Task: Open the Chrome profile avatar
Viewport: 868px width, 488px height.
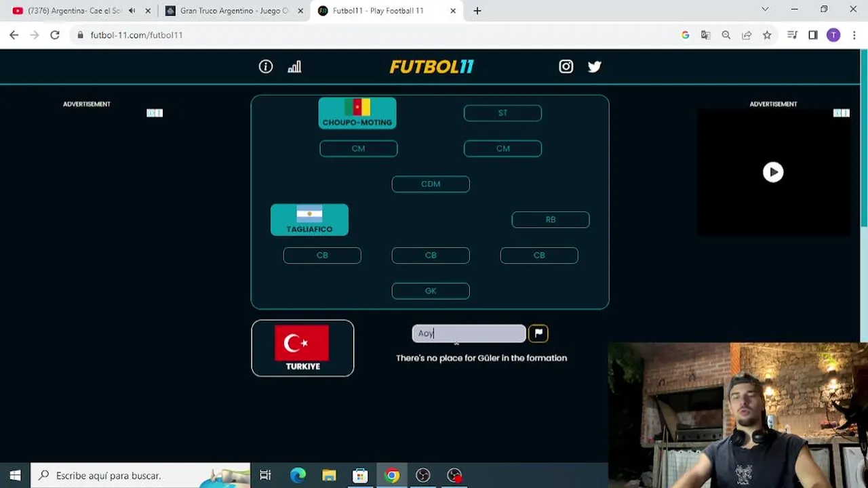Action: tap(833, 35)
